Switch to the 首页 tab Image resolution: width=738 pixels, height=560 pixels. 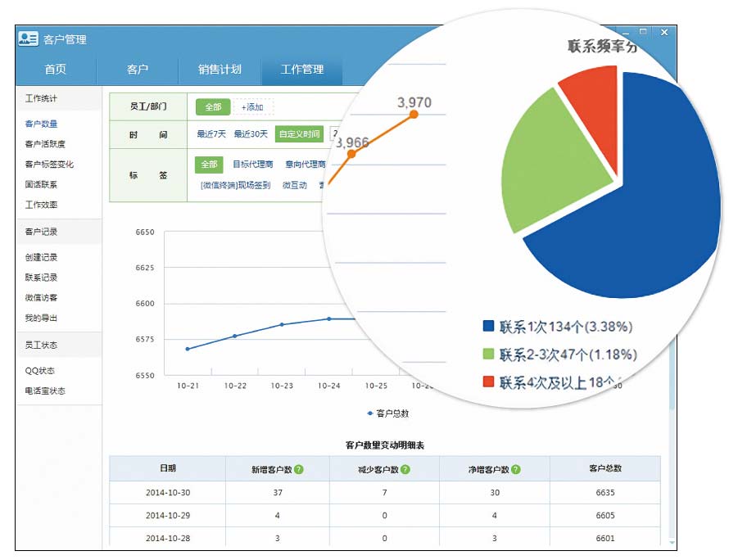(56, 70)
